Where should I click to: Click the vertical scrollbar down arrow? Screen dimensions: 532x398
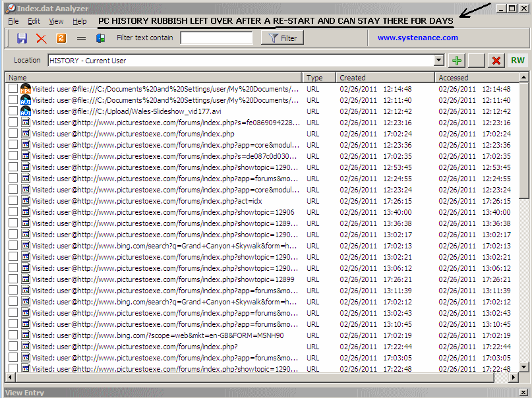(524, 366)
